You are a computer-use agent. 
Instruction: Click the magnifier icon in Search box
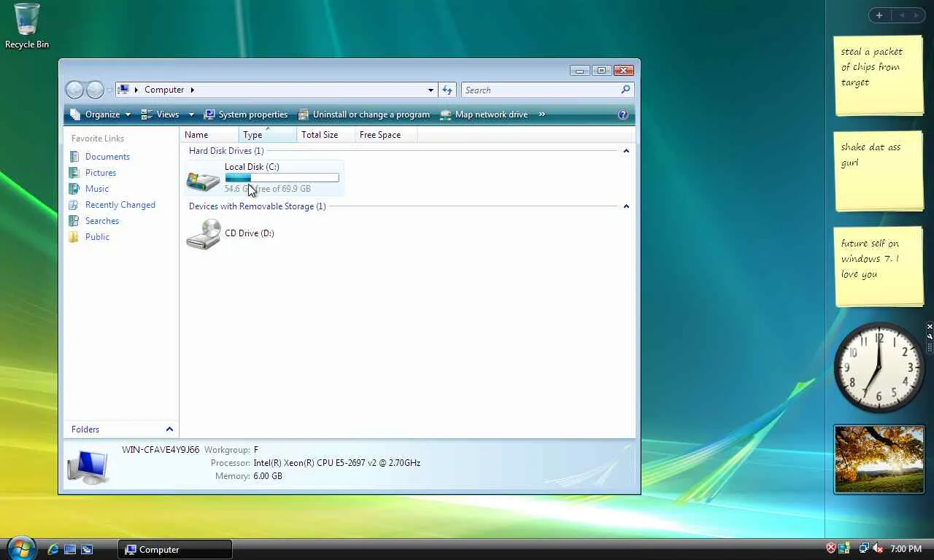625,90
